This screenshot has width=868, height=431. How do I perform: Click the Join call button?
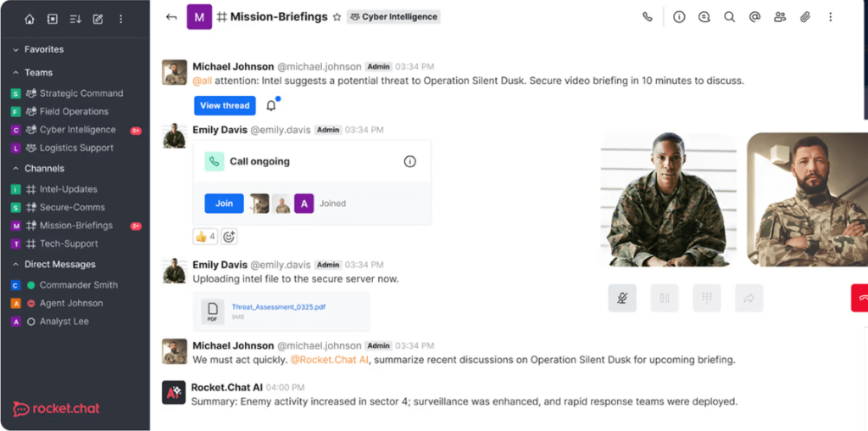[x=224, y=204]
